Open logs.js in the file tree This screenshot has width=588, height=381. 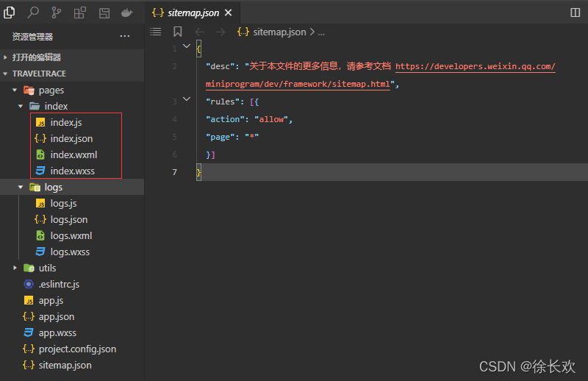pyautogui.click(x=63, y=204)
